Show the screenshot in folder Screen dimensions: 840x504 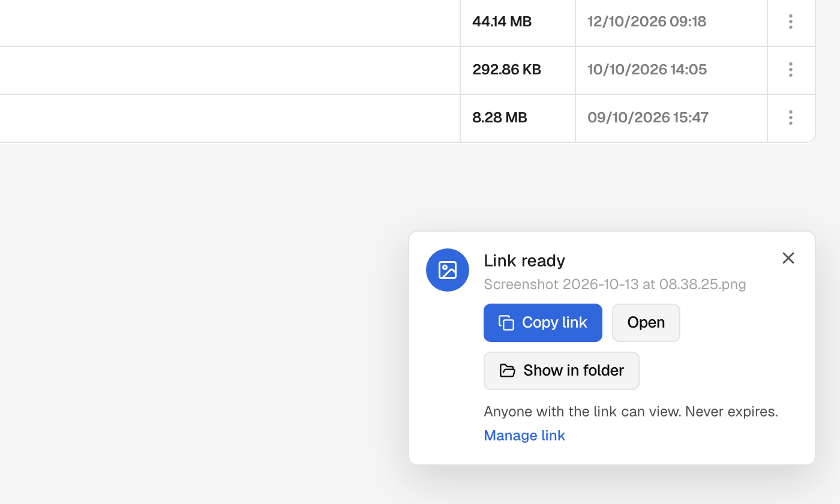coord(562,371)
